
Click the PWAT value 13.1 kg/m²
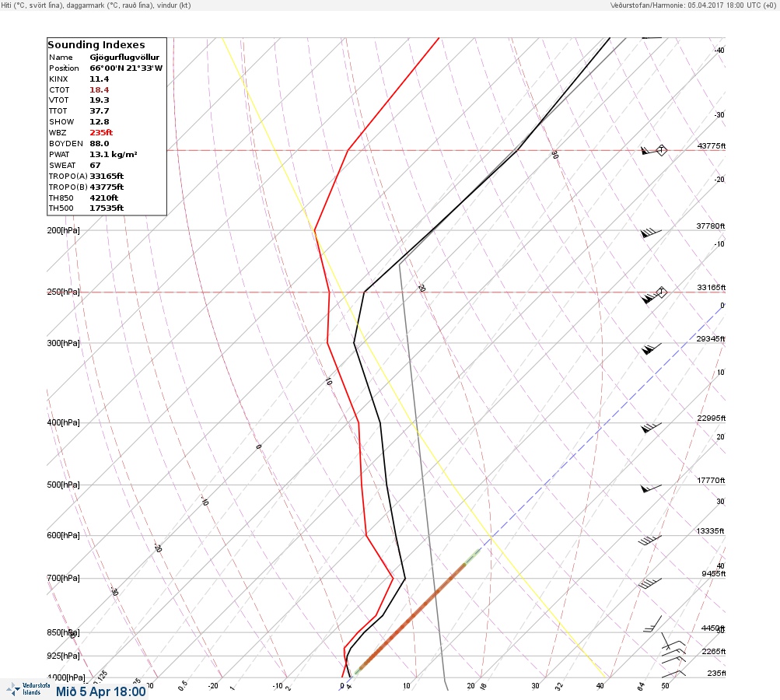(114, 154)
